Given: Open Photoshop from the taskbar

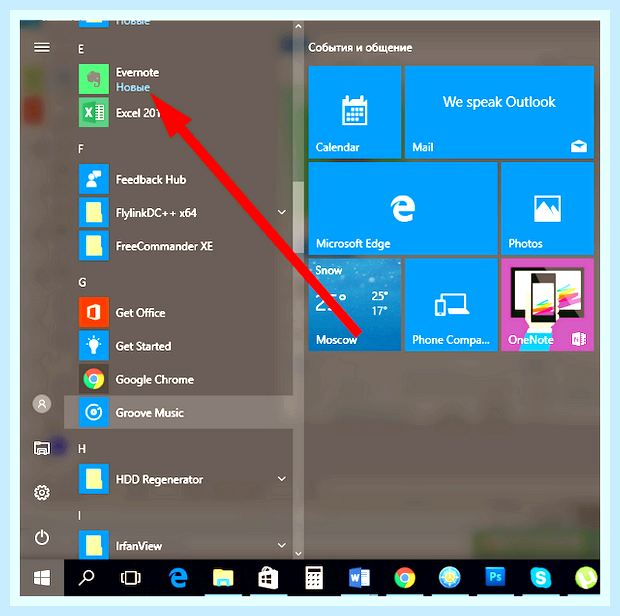Looking at the screenshot, I should tap(495, 577).
